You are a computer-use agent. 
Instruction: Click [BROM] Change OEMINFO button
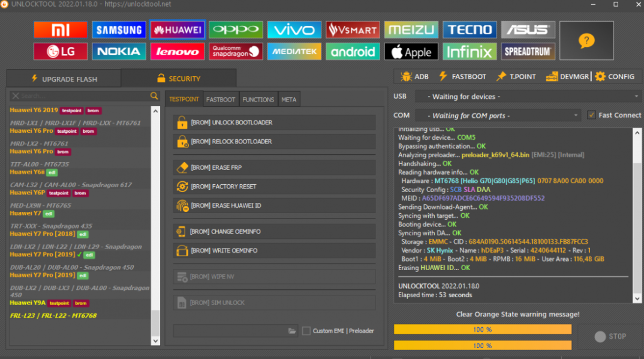pyautogui.click(x=275, y=232)
